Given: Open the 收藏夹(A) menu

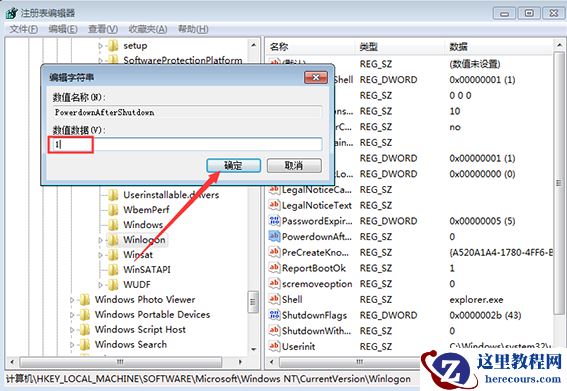Looking at the screenshot, I should pyautogui.click(x=148, y=29).
